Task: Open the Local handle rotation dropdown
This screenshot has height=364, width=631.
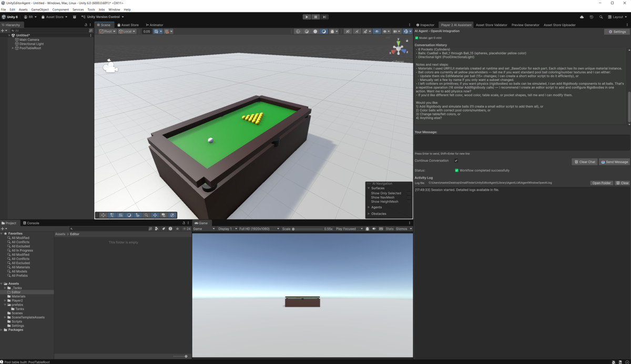Action: [x=127, y=32]
